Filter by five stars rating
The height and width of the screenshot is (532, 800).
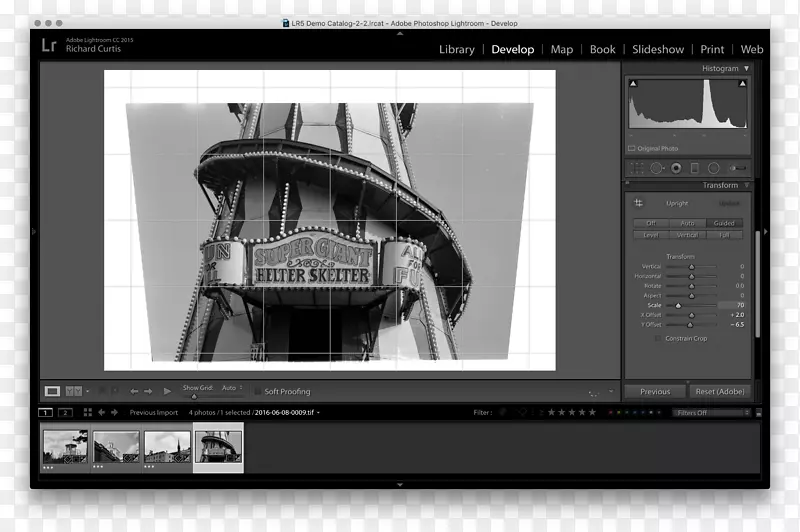pos(592,412)
